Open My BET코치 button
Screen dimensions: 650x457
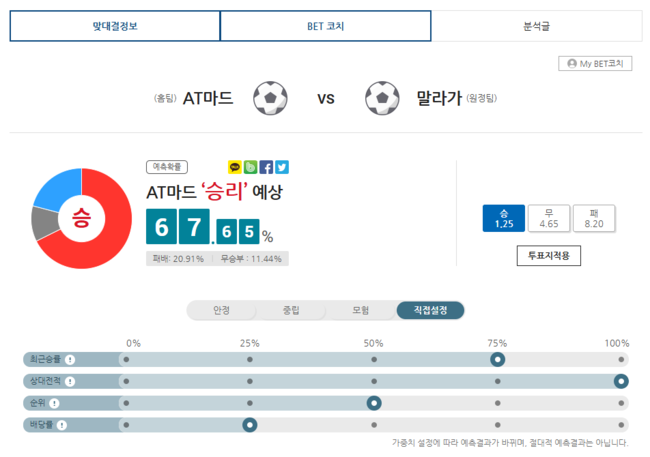tap(595, 63)
